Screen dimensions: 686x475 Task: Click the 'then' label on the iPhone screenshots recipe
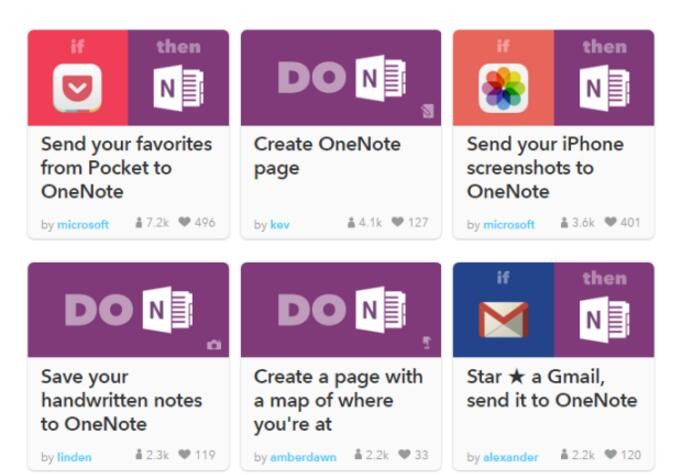pos(605,46)
